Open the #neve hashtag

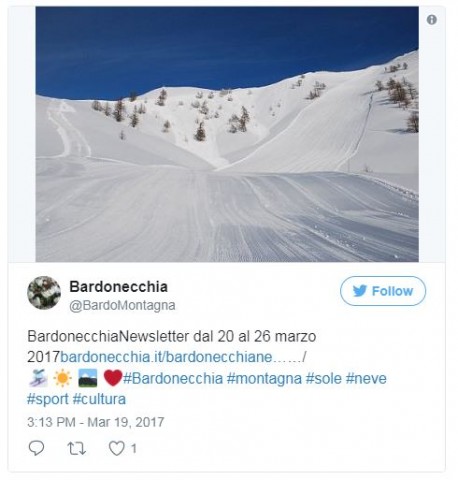coord(366,379)
